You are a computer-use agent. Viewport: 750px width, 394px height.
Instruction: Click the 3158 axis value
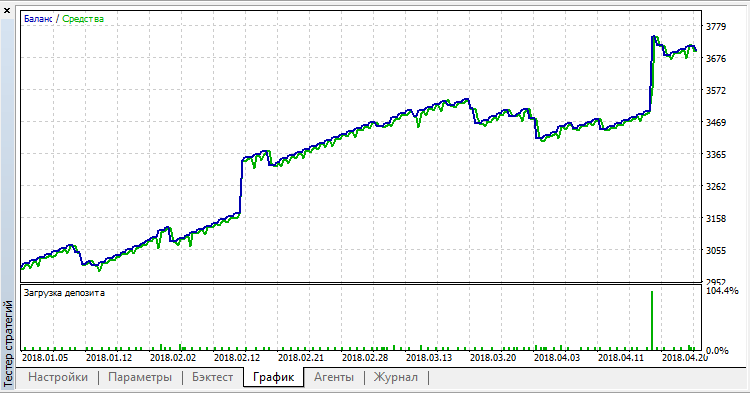tap(716, 219)
